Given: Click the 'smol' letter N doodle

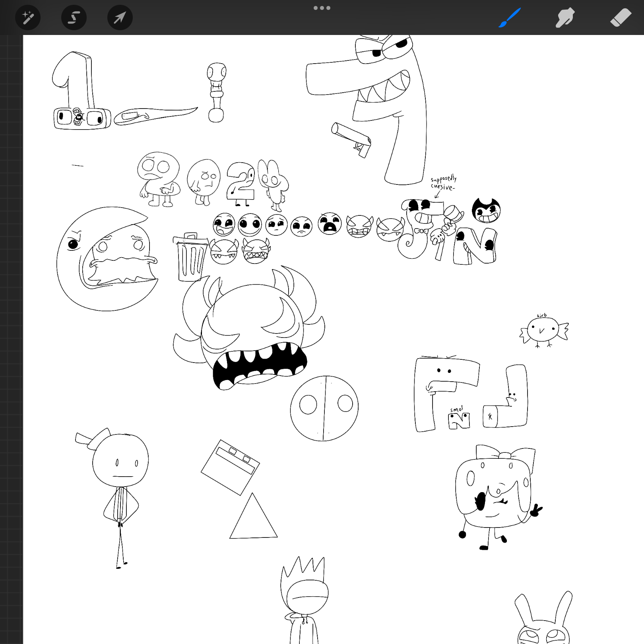Looking at the screenshot, I should (459, 420).
